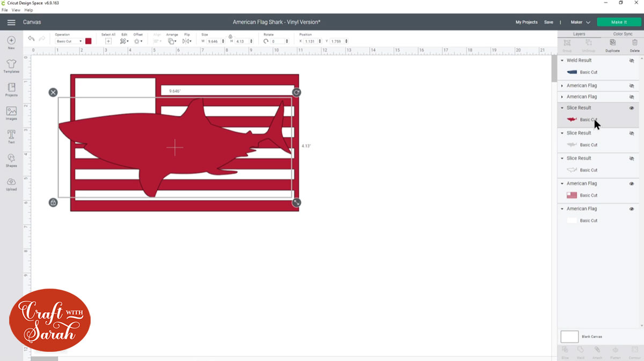
Task: Click the Flatten icon
Action: point(614,349)
